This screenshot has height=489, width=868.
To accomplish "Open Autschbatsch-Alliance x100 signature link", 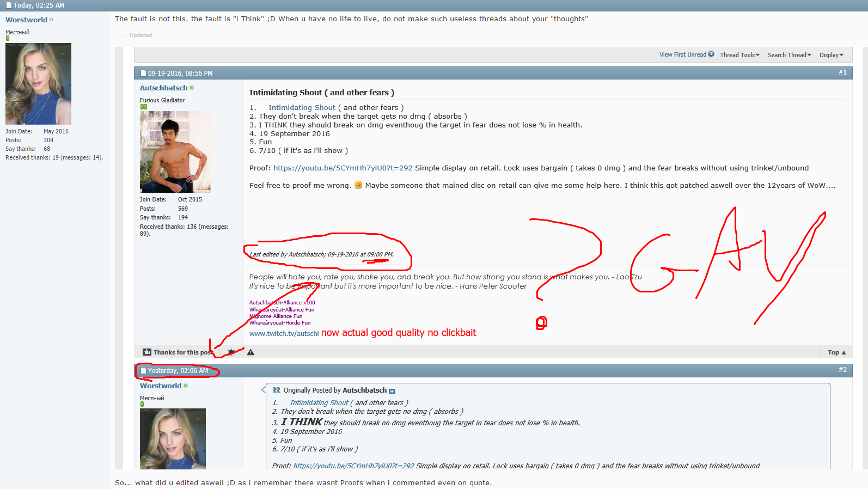I will [x=282, y=303].
